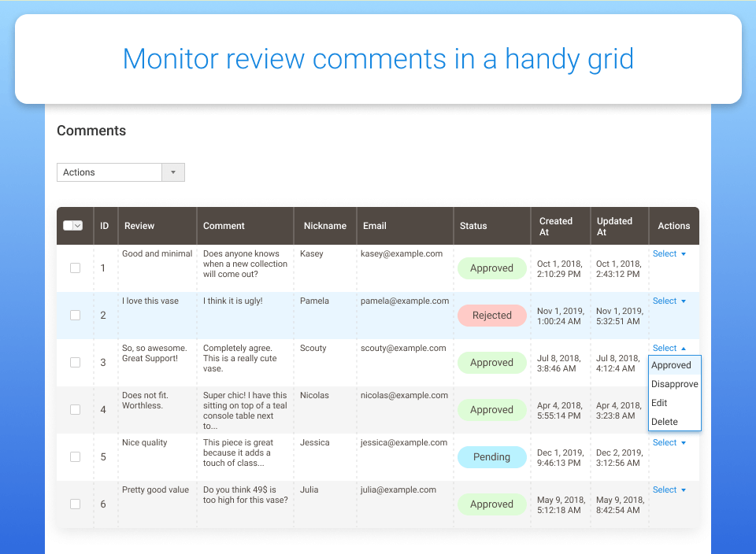This screenshot has width=756, height=554.
Task: Choose Disapprove in the action menu
Action: [x=674, y=384]
